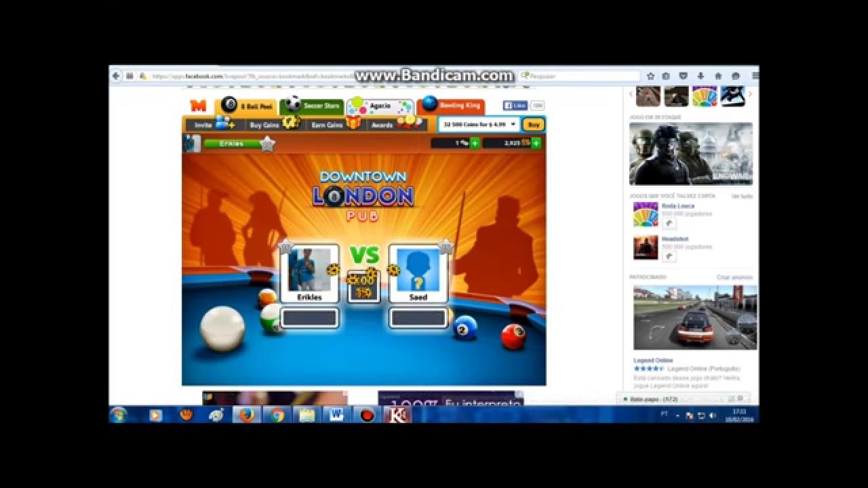Open the downloads arrow icon

tap(701, 76)
